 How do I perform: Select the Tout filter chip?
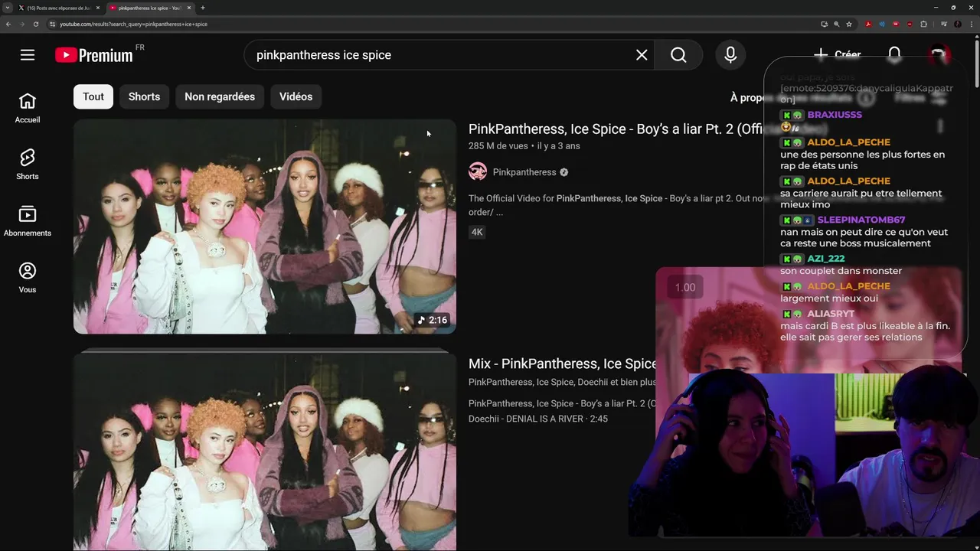[93, 96]
